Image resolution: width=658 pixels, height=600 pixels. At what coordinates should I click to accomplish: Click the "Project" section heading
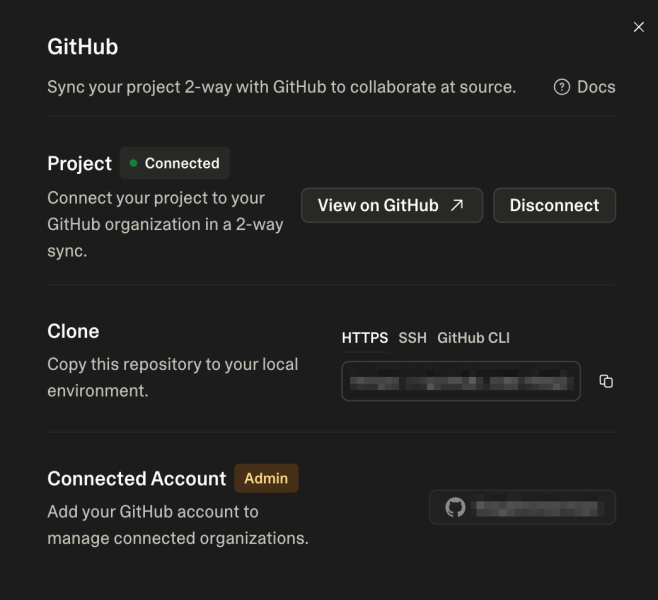point(79,163)
